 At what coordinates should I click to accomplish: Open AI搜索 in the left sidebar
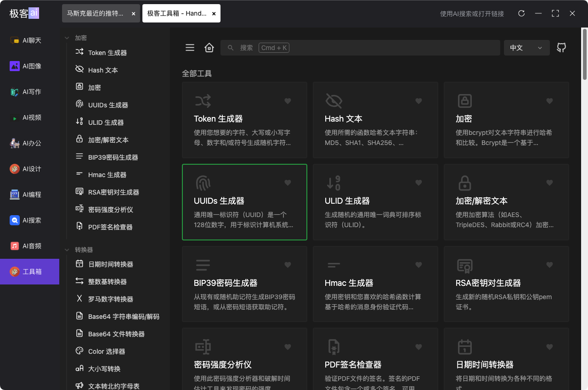[x=29, y=220]
